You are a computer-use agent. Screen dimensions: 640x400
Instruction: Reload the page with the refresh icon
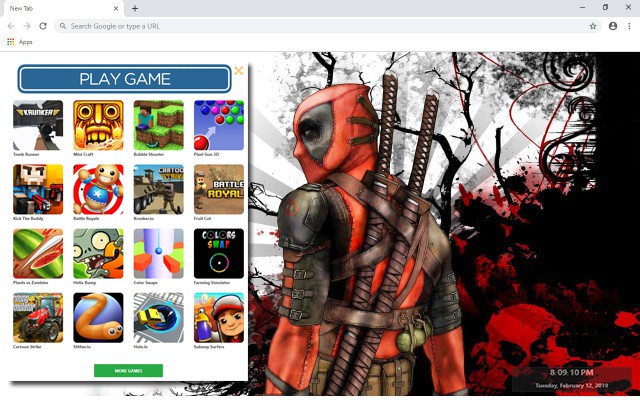[43, 26]
